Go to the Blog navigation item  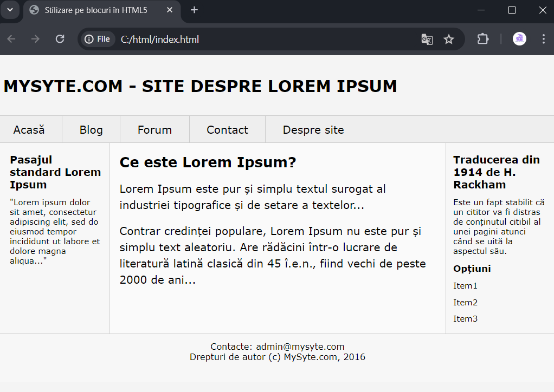(91, 130)
